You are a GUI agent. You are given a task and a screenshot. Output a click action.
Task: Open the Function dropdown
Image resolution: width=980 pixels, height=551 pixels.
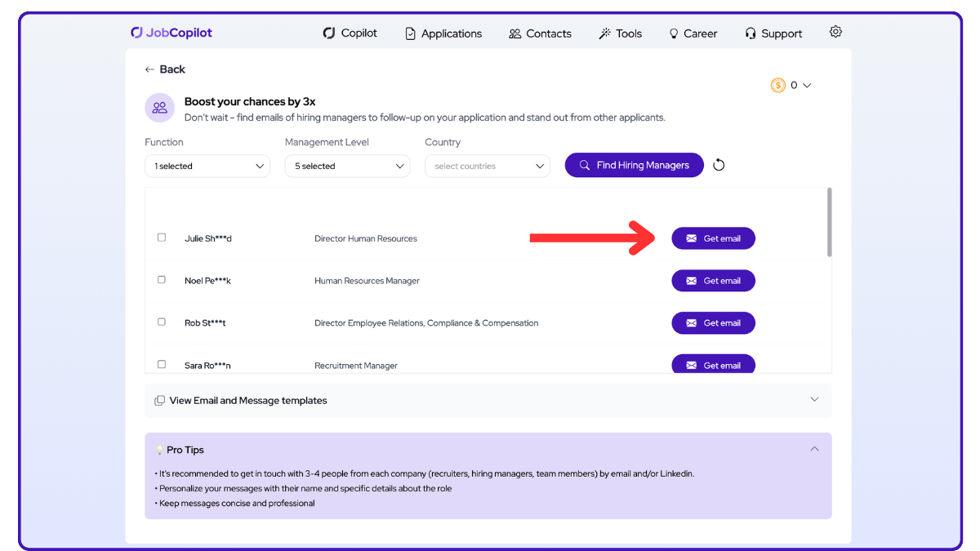(x=207, y=166)
